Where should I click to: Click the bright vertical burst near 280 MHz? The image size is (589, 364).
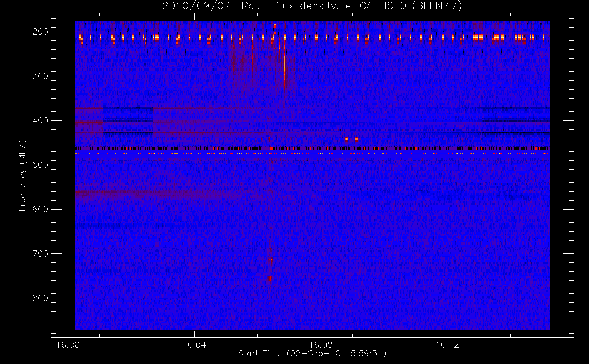(284, 64)
